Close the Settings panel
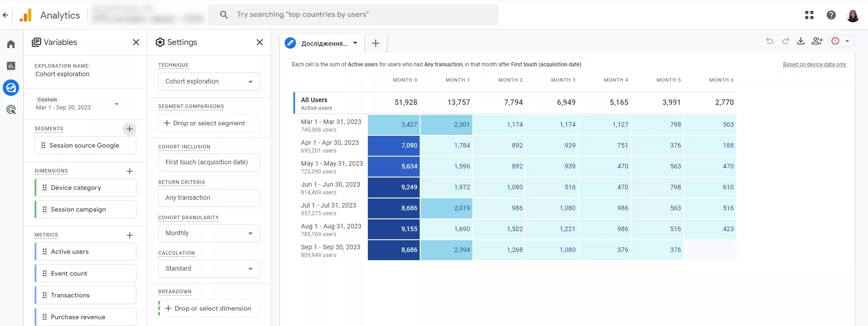 [x=260, y=42]
